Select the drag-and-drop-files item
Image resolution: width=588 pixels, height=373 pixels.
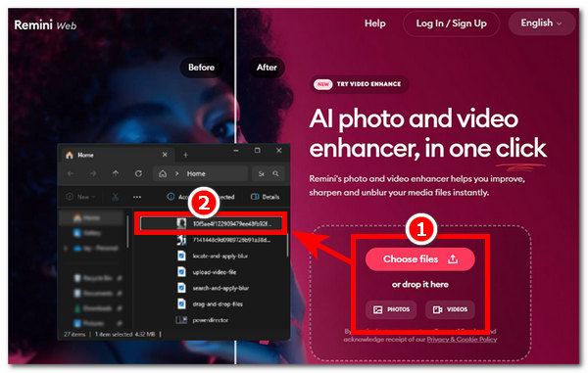211,304
